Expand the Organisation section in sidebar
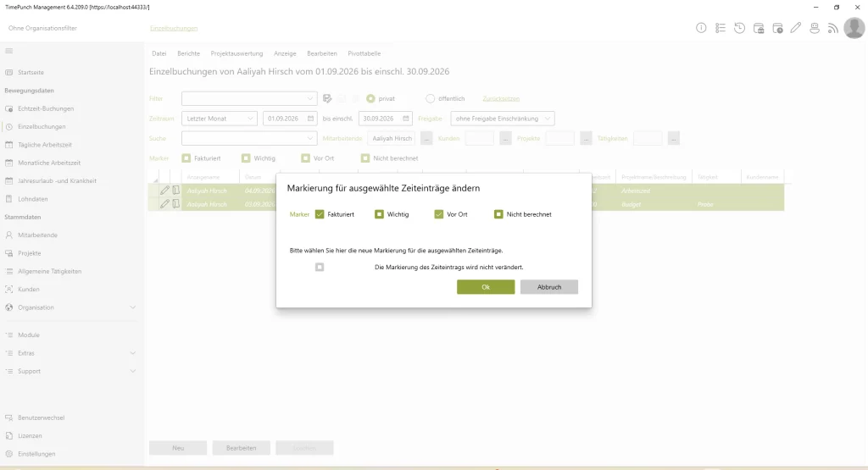Screen dimensions: 868x470 click(133, 307)
